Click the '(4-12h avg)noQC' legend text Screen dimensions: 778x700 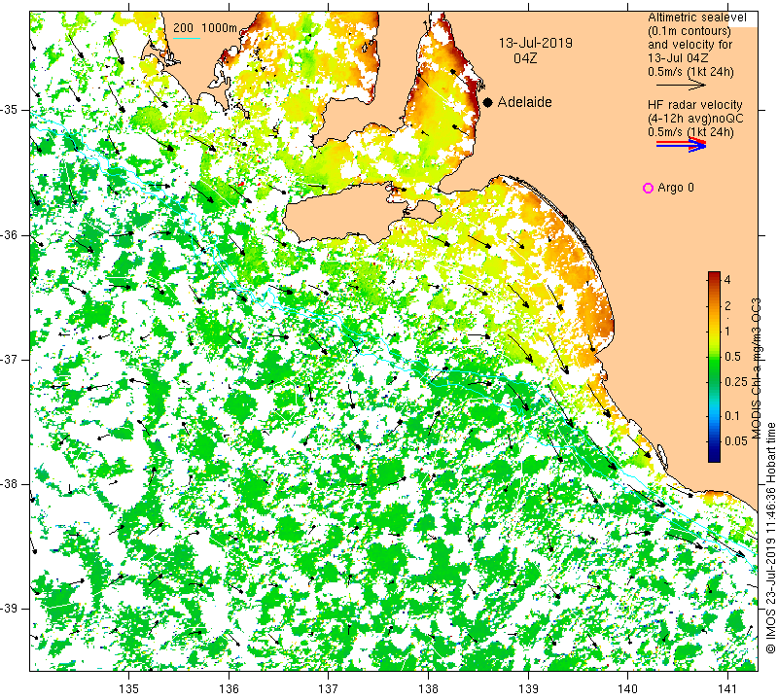pos(695,119)
